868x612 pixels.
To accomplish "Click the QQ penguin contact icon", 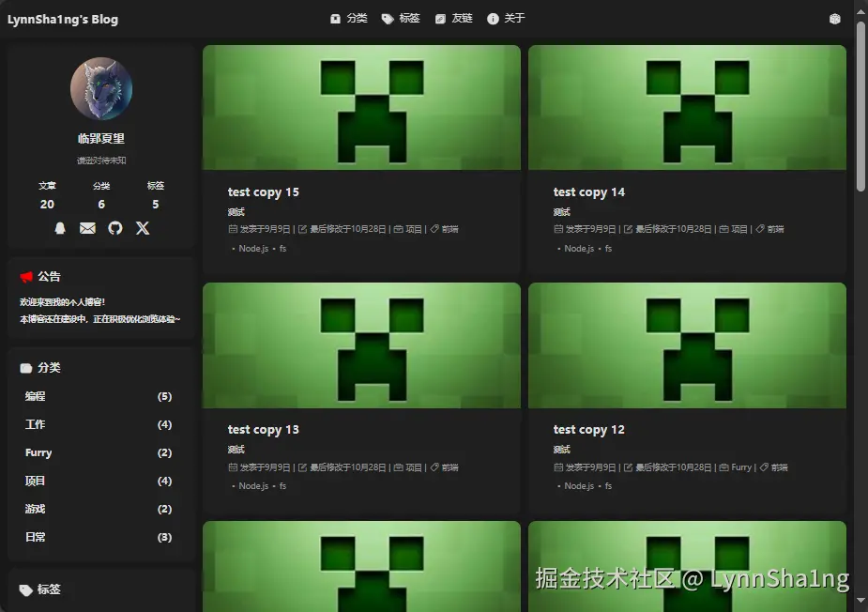I will coord(60,227).
